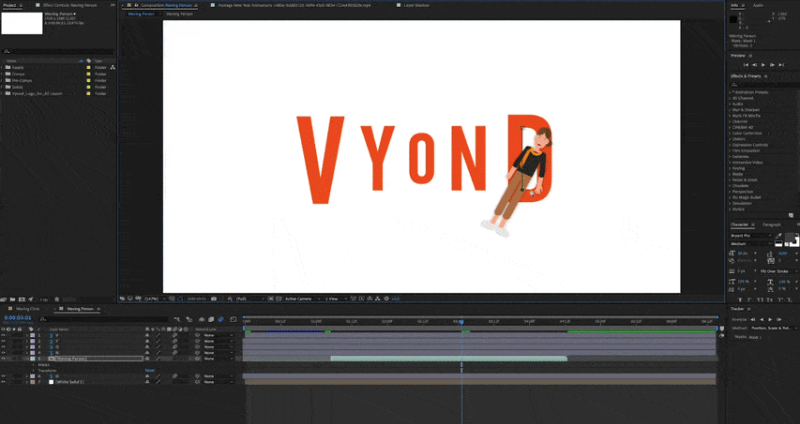Enable frame blending icon in timeline header
The height and width of the screenshot is (424, 800).
pos(210,319)
